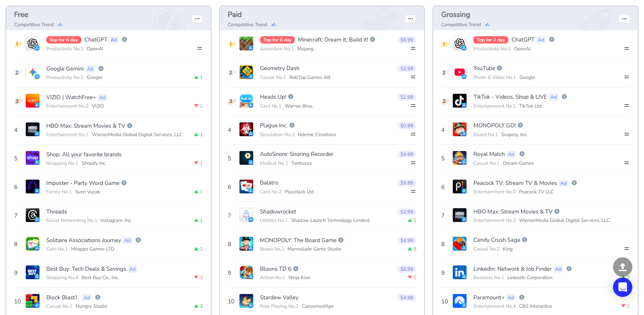Click the in-app purchase icon beside Heads Up!
Screen dimensions: 644x315
tap(291, 97)
